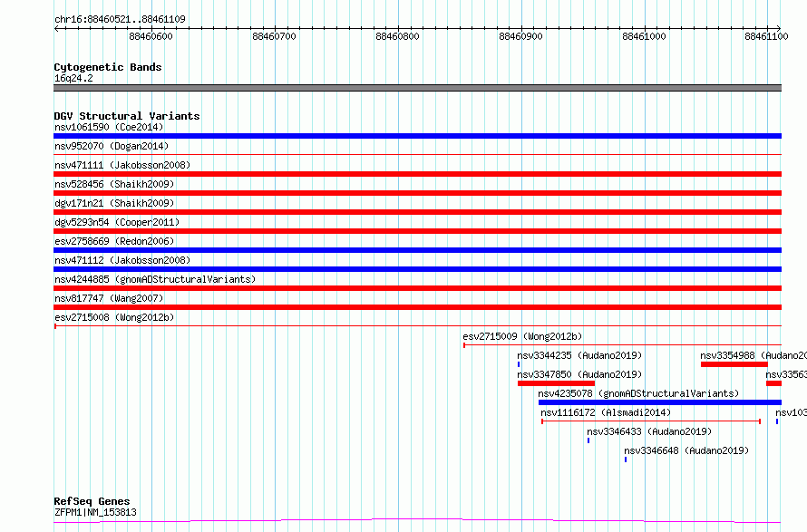
Task: Click the magenta ZFPM1 gene line
Action: pyautogui.click(x=417, y=521)
